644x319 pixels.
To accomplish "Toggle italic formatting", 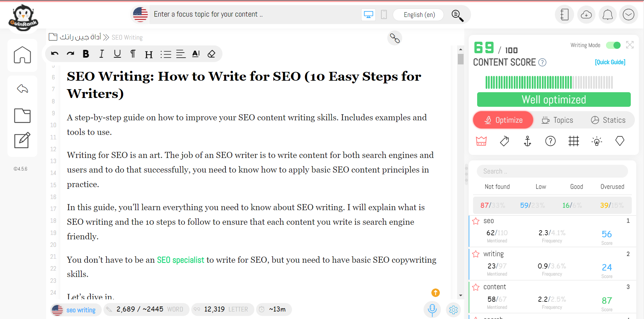I will pos(101,54).
